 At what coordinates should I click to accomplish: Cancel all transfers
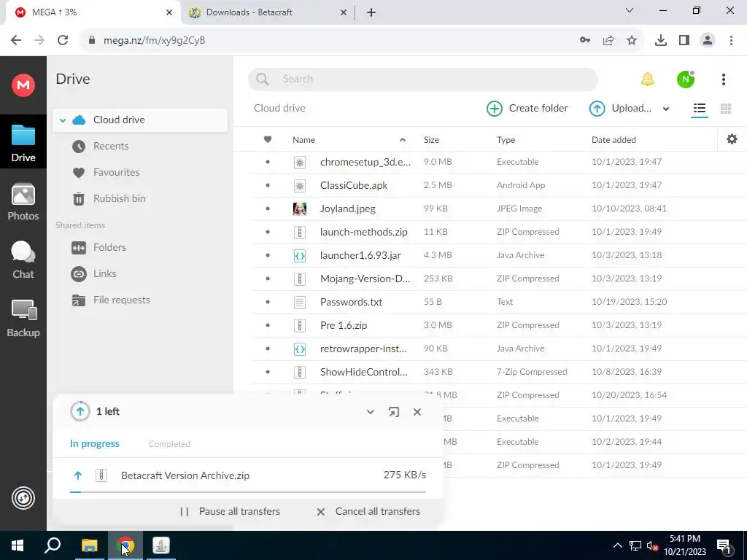pyautogui.click(x=368, y=511)
